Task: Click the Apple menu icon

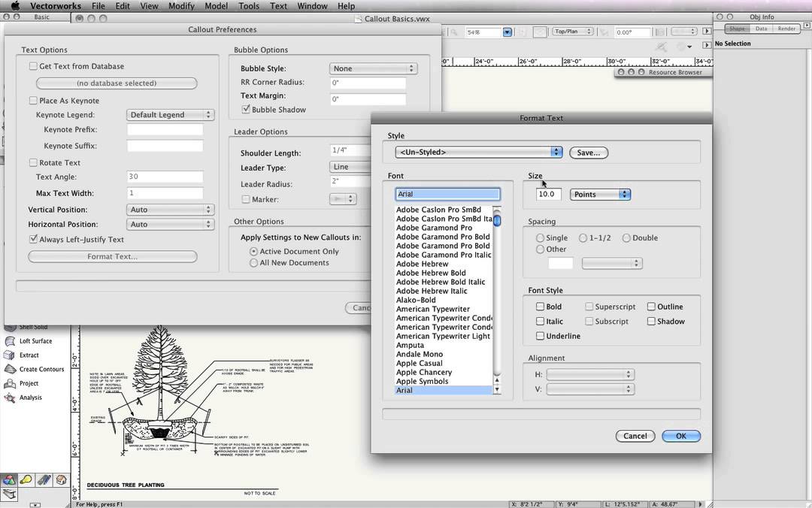Action: [15, 6]
